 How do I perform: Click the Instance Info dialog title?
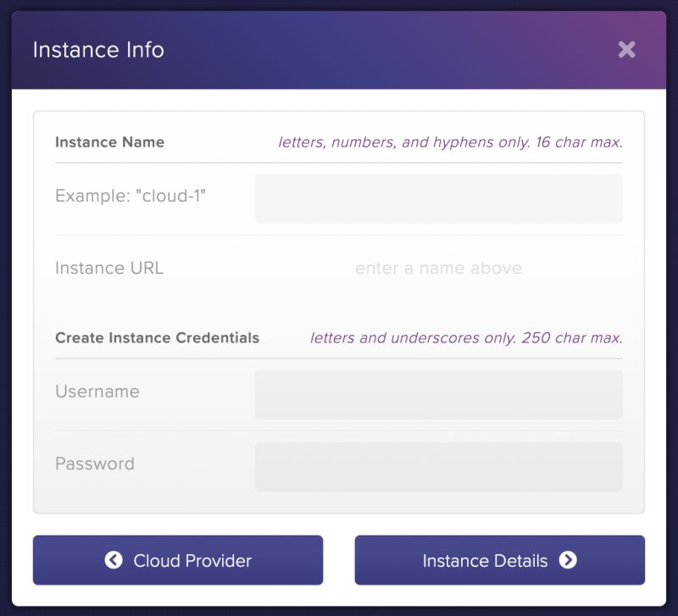(100, 50)
